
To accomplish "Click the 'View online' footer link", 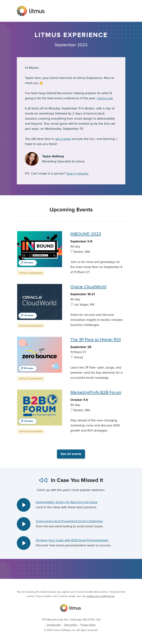I will click(71, 625).
